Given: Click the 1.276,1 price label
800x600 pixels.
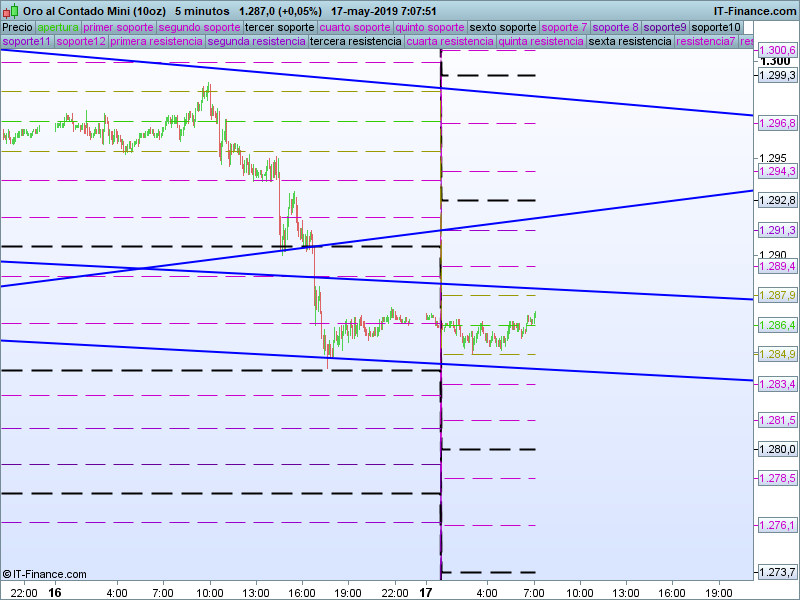Looking at the screenshot, I should [777, 526].
